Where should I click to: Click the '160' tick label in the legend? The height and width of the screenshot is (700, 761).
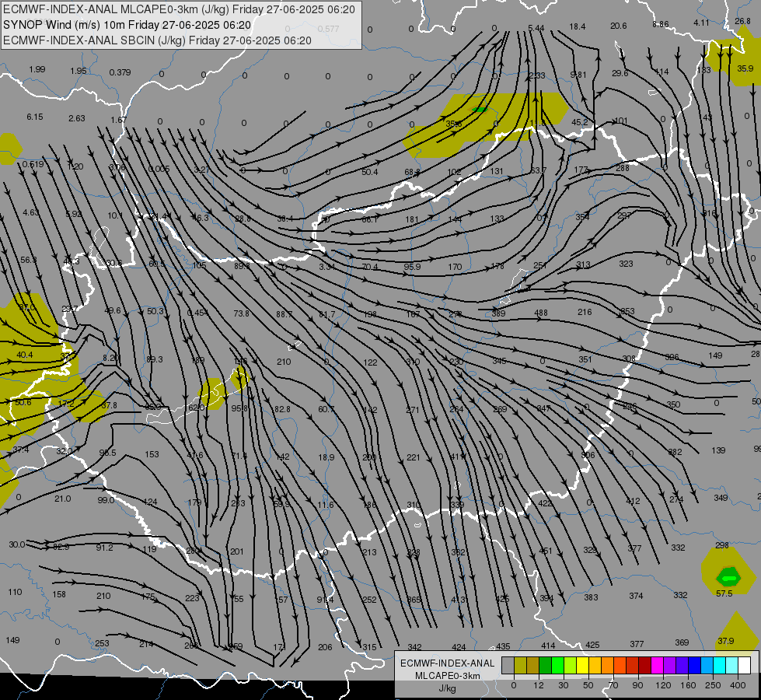point(688,685)
